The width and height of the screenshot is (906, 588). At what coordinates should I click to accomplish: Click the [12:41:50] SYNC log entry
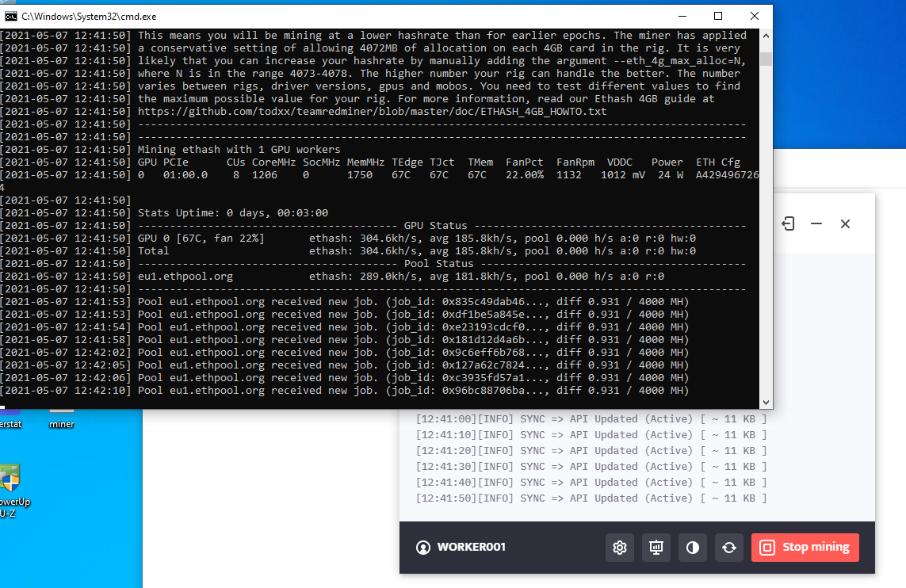[591, 498]
